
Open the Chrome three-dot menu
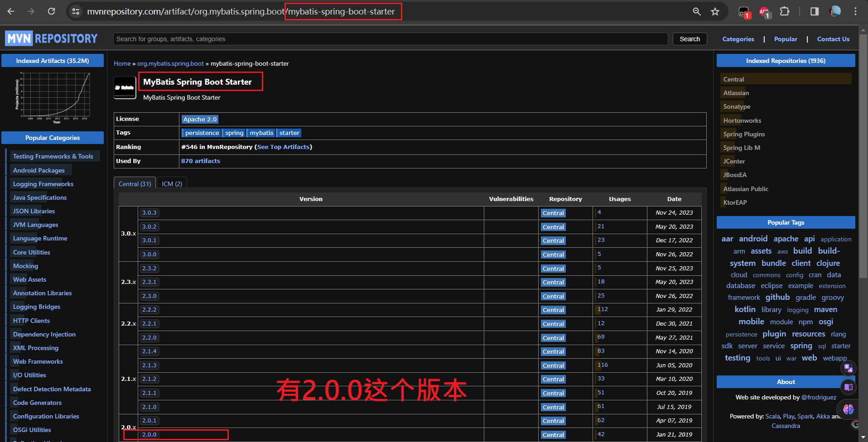855,11
